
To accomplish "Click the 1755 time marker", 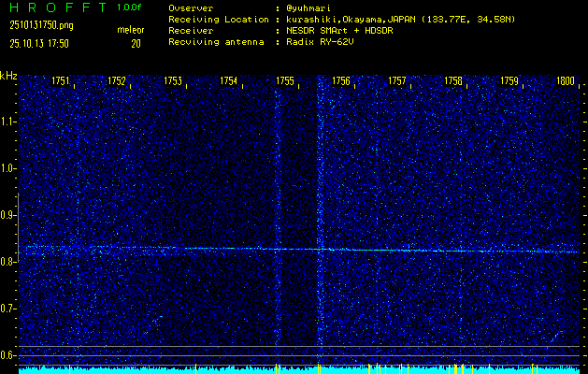I will pyautogui.click(x=285, y=80).
